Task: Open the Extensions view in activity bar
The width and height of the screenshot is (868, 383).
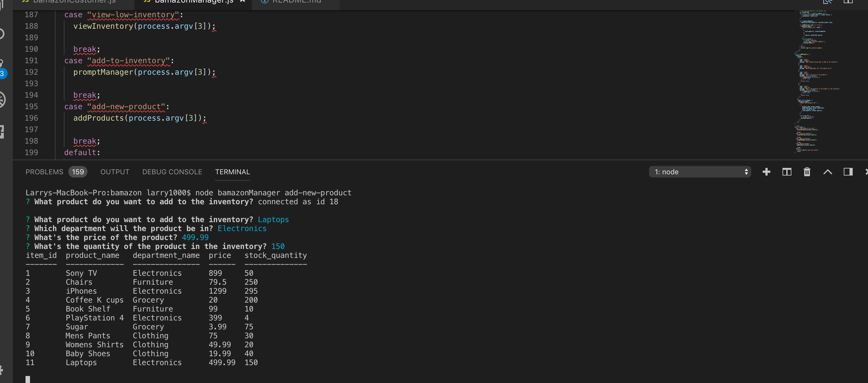Action: (x=2, y=131)
